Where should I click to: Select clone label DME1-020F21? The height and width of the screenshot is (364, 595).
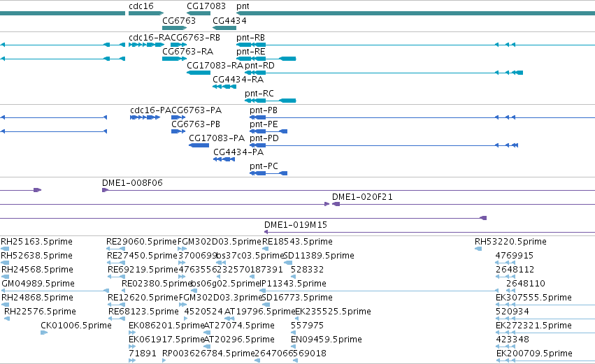[362, 197]
